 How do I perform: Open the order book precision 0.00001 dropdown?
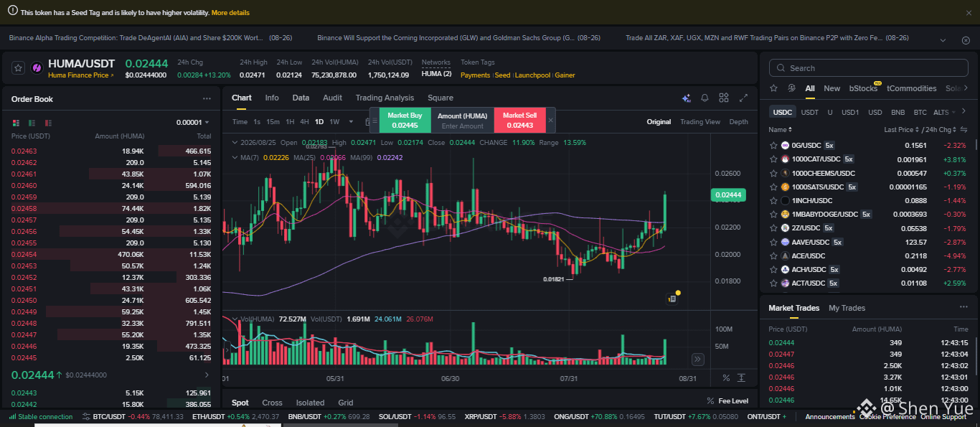point(194,123)
